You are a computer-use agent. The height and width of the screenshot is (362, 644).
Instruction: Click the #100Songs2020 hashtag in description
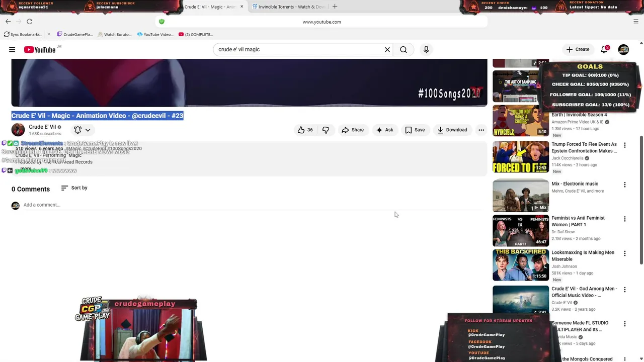124,149
